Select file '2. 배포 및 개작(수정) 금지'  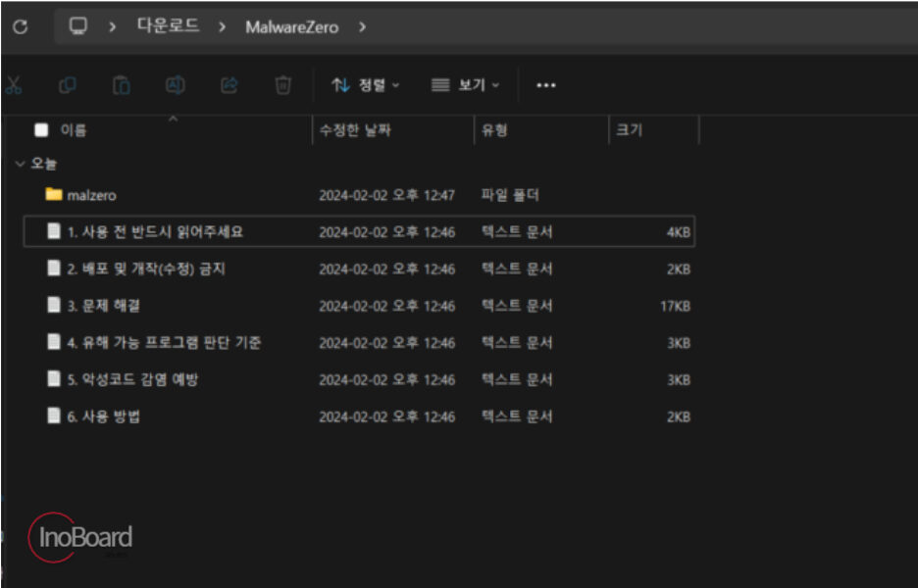tap(146, 269)
